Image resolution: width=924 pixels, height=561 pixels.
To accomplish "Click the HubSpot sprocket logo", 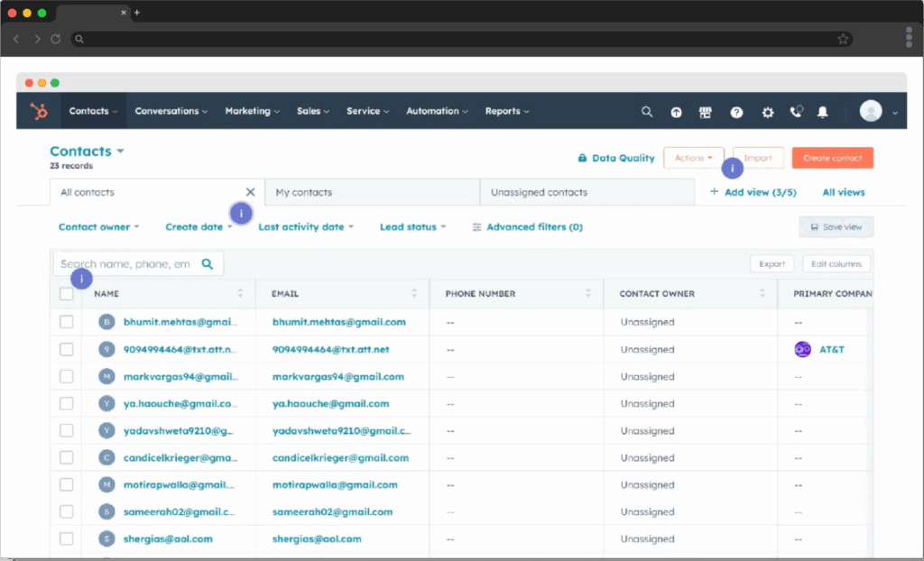I will pyautogui.click(x=39, y=111).
